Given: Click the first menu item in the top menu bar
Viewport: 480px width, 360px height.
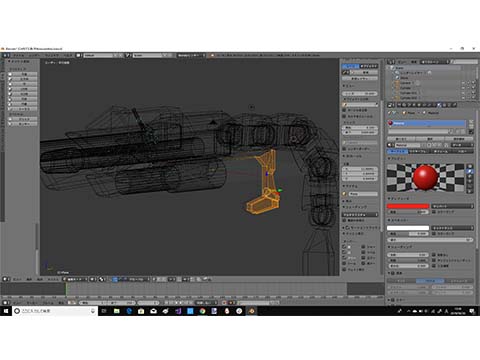Looking at the screenshot, I should tap(18, 55).
